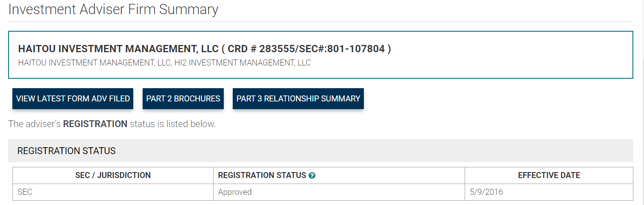644x205 pixels.
Task: Click the Effective Date column header
Action: (549, 175)
